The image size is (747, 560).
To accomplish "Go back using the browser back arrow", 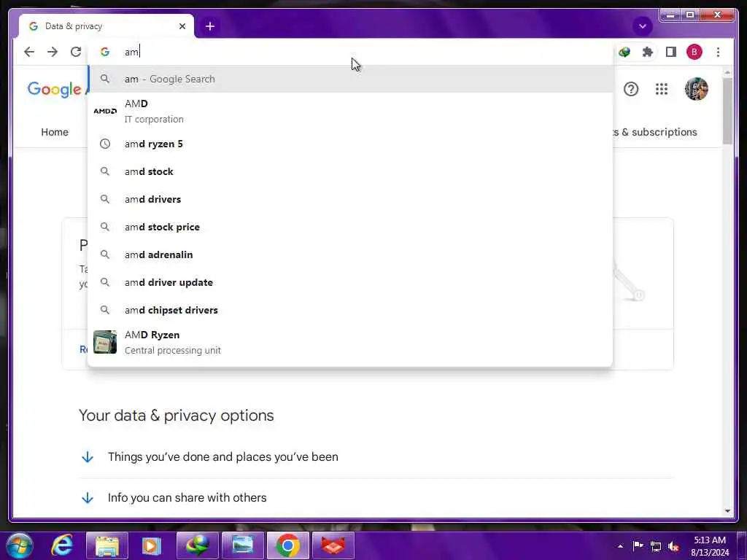I will pyautogui.click(x=29, y=52).
